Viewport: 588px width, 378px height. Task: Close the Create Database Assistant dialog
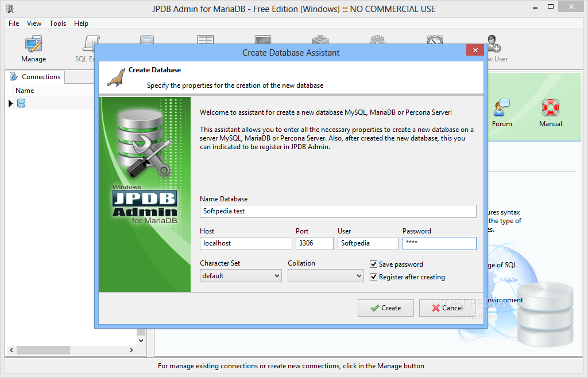point(475,50)
